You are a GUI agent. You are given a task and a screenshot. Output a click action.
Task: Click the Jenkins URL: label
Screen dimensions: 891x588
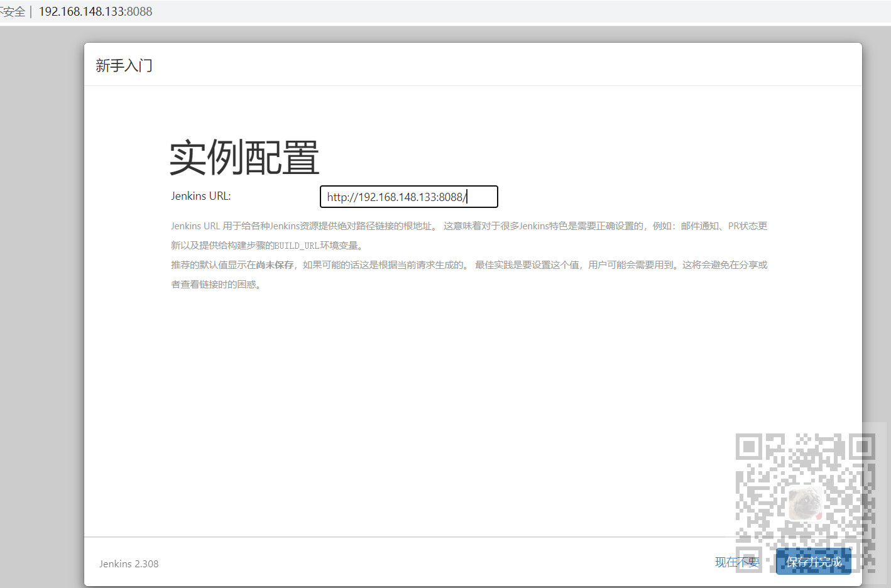[201, 196]
